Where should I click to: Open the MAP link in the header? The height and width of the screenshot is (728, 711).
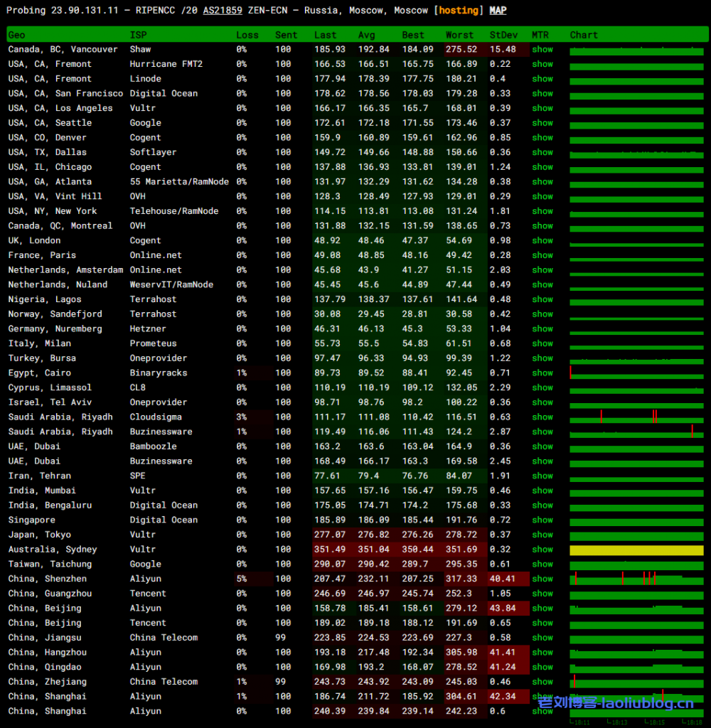pos(498,11)
